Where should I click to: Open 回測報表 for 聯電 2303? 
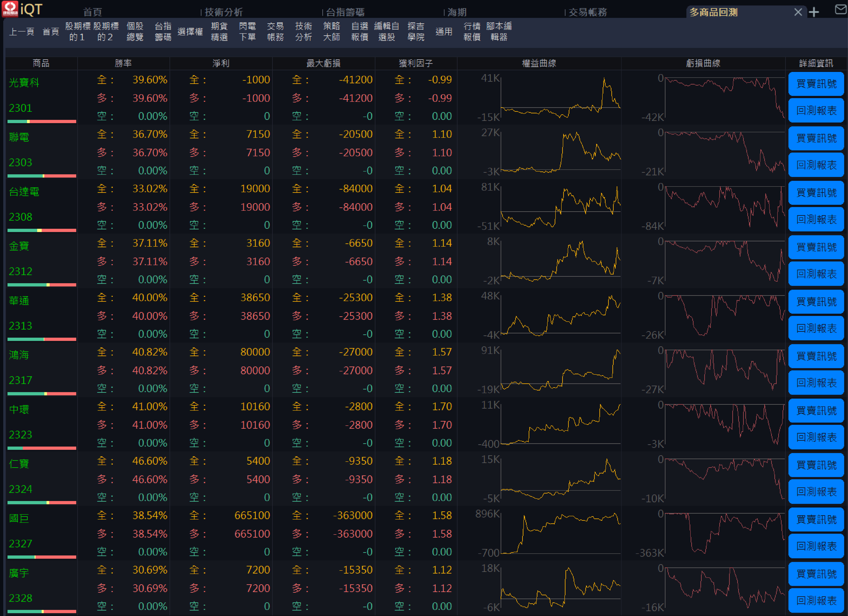pos(816,165)
